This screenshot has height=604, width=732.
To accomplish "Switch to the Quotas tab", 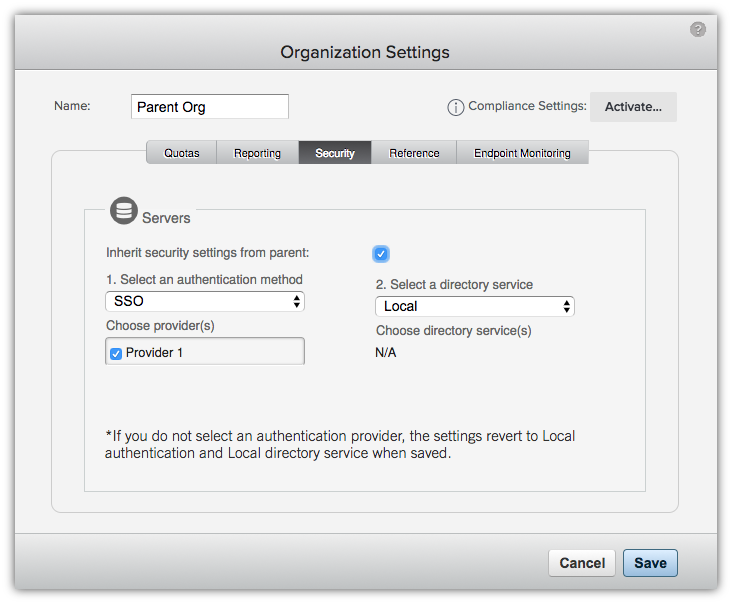I will click(182, 153).
